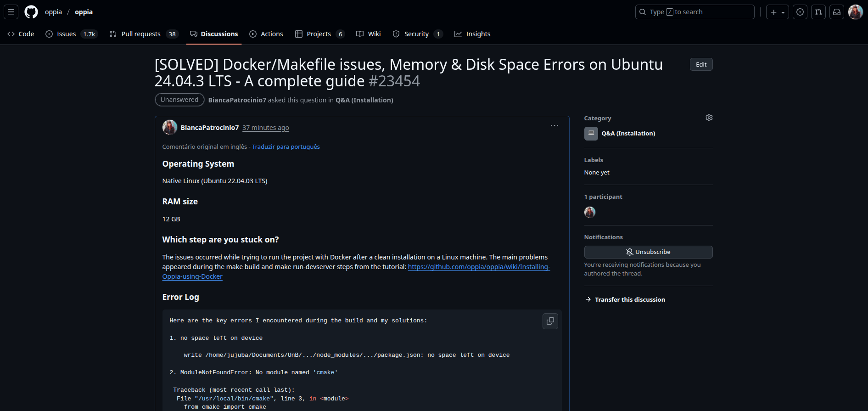
Task: Open the post options ellipsis menu
Action: tap(554, 126)
